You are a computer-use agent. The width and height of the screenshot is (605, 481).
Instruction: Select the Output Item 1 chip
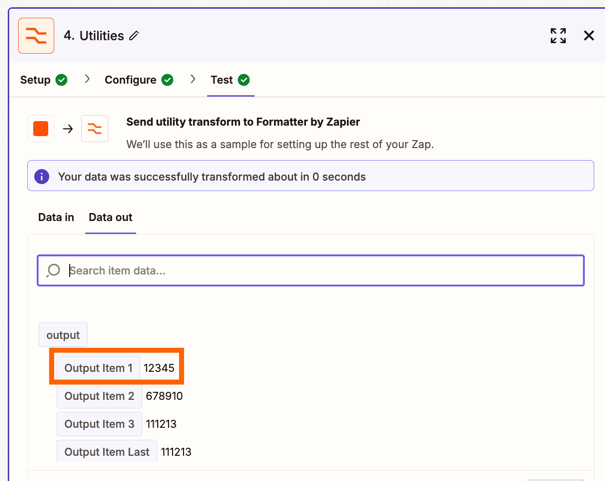pos(98,368)
